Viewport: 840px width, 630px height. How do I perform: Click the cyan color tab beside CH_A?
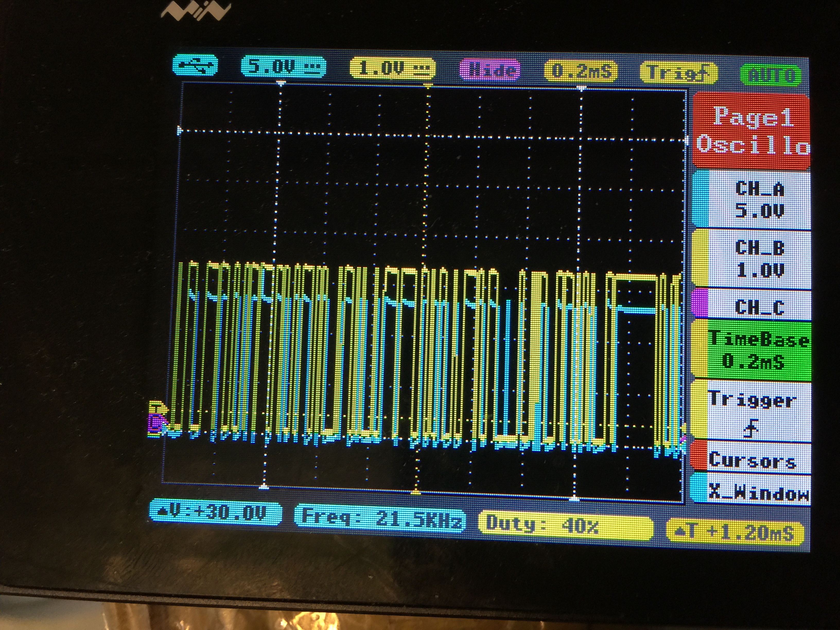701,199
